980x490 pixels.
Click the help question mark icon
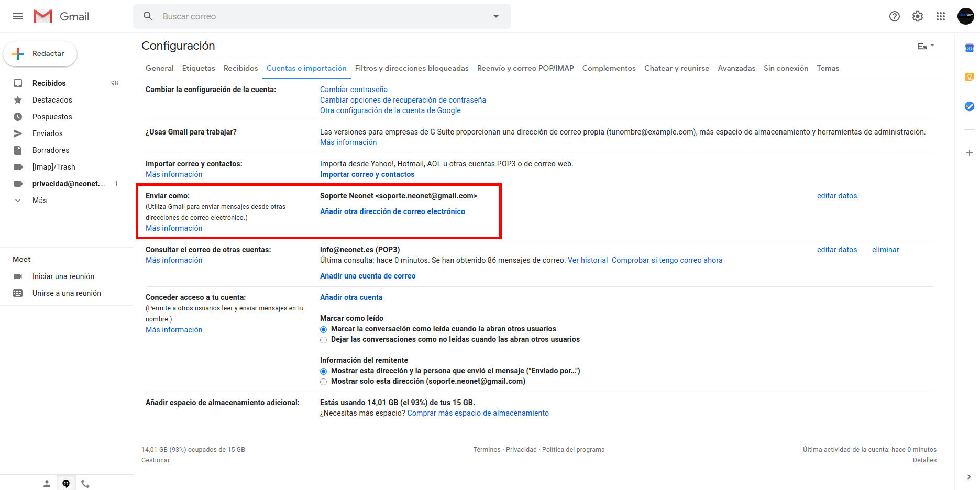(x=894, y=16)
